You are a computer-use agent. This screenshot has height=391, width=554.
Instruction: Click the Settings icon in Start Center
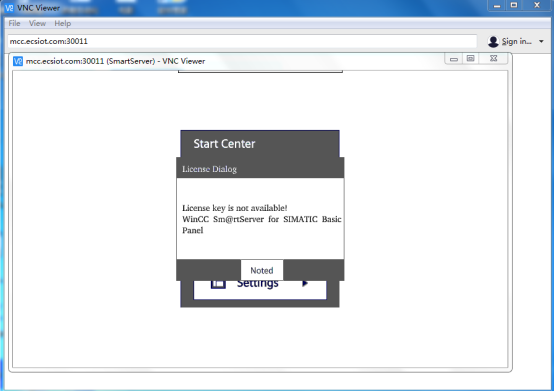pyautogui.click(x=218, y=284)
